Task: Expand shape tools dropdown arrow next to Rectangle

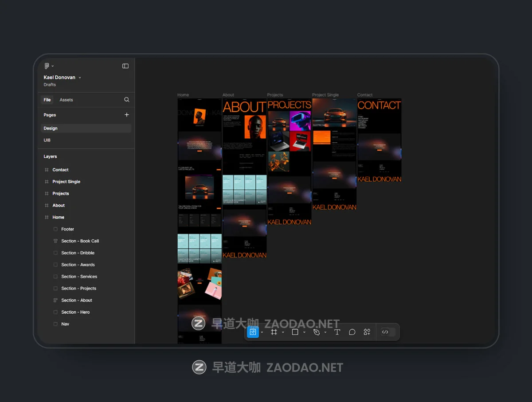Action: (x=304, y=332)
